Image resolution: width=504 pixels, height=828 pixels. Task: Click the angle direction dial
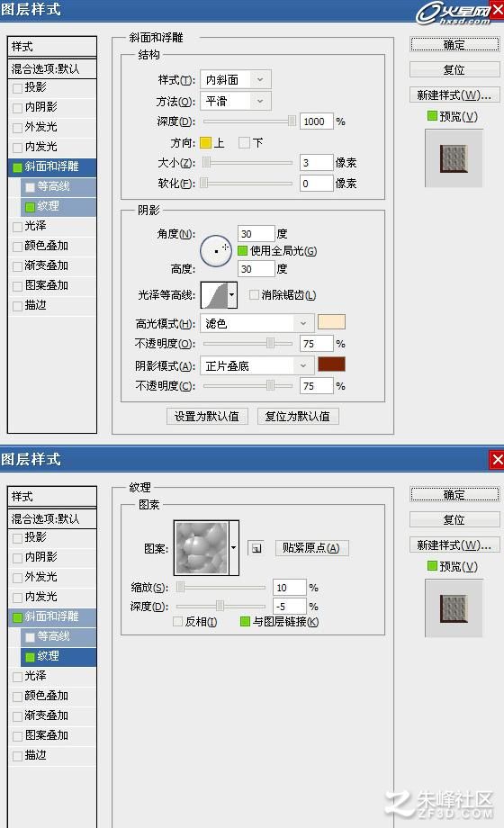216,250
